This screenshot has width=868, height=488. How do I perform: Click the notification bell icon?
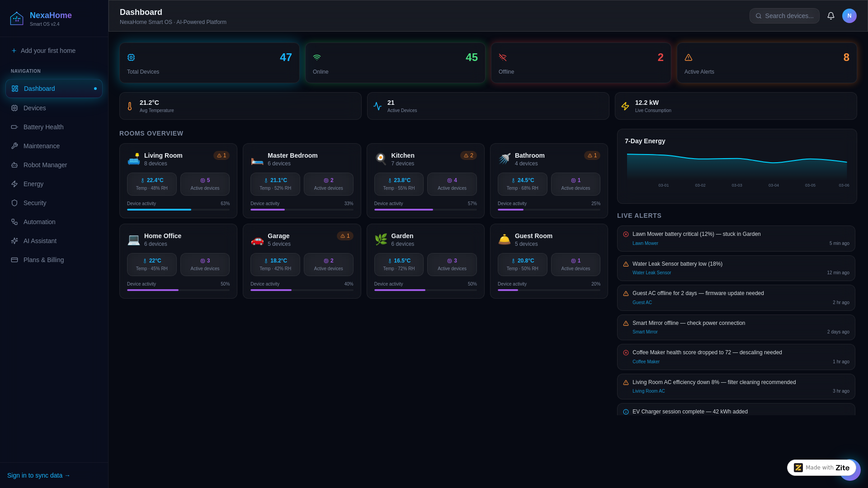(x=831, y=16)
